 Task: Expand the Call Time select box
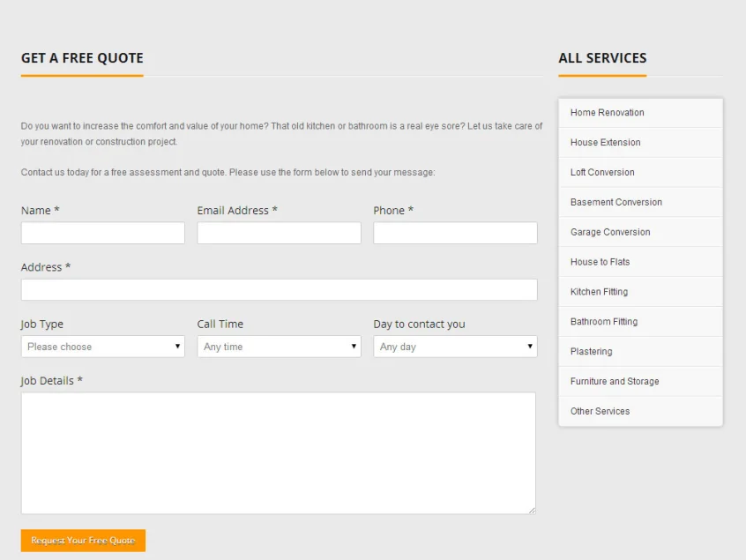tap(279, 347)
